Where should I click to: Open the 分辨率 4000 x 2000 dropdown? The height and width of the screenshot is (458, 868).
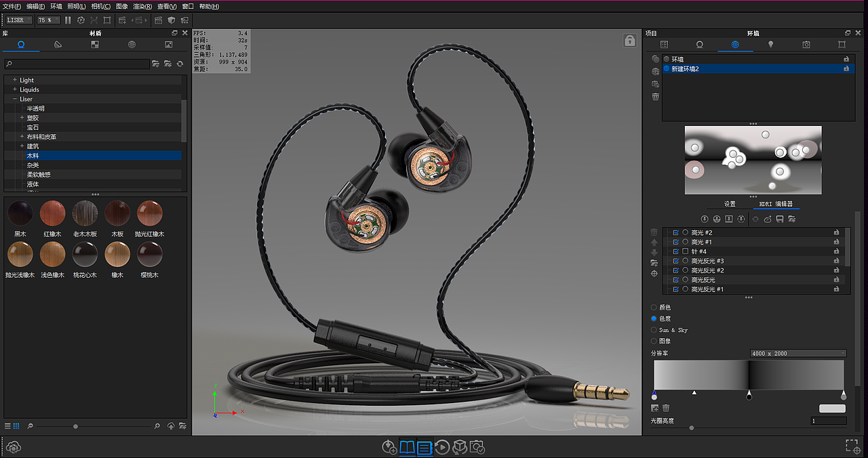798,353
